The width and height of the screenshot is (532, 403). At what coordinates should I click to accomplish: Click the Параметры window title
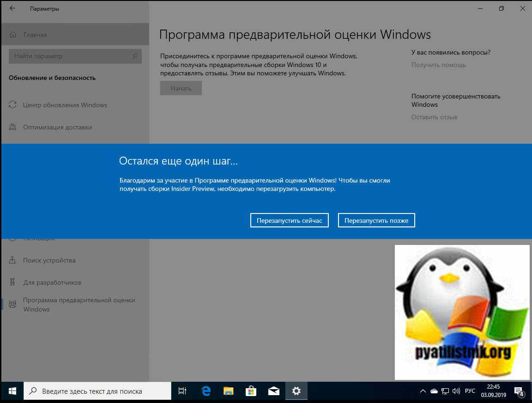click(44, 9)
